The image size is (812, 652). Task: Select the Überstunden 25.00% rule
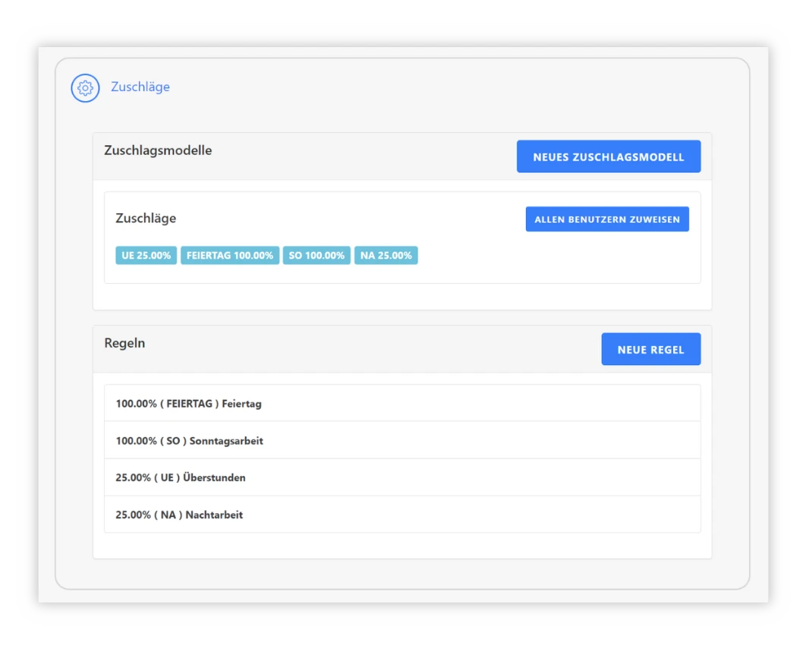click(x=401, y=478)
